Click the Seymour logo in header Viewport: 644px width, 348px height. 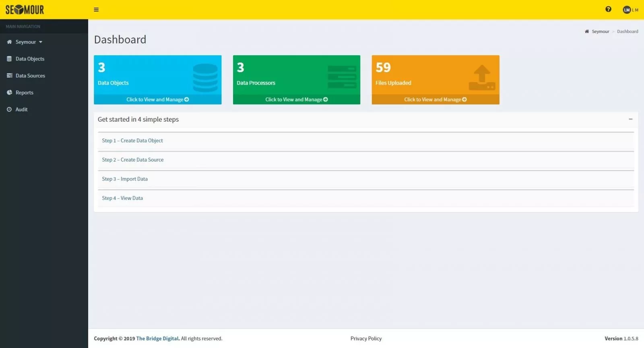pyautogui.click(x=25, y=10)
